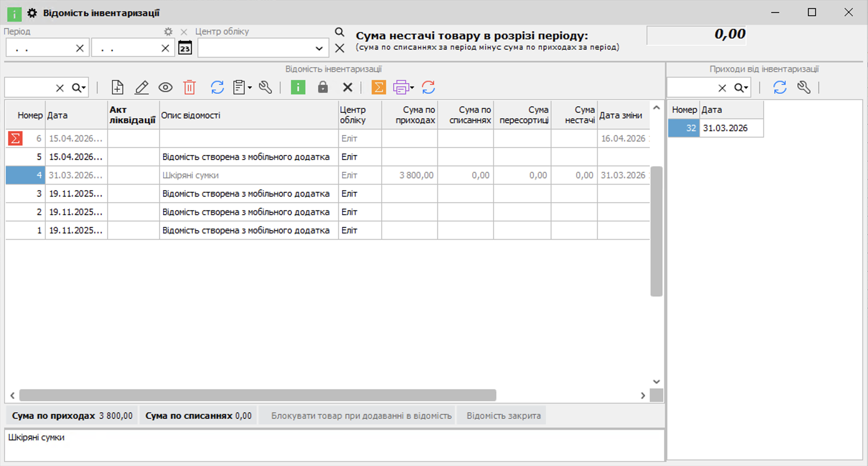
Task: Click the pencil edit icon
Action: [141, 87]
